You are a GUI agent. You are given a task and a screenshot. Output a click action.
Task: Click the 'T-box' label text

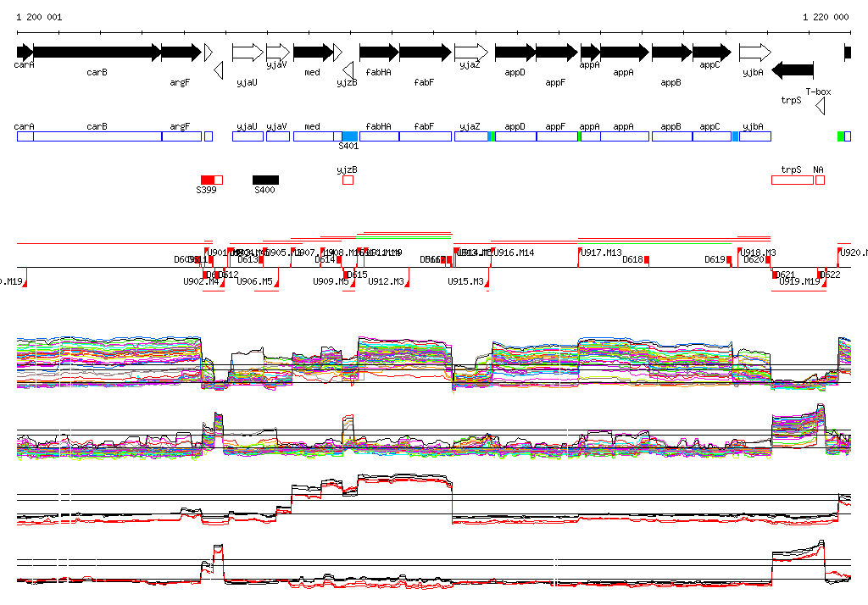coord(818,92)
